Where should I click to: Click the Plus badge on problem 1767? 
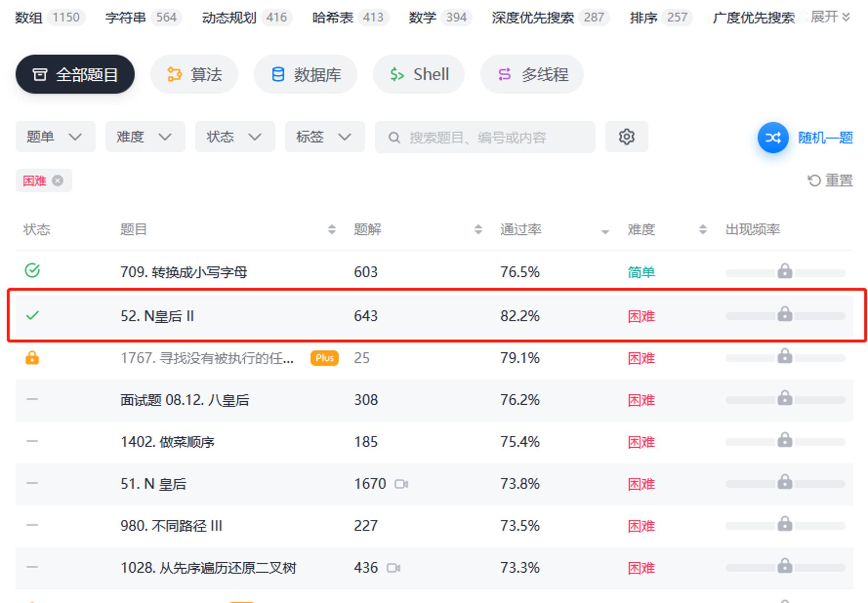point(324,358)
